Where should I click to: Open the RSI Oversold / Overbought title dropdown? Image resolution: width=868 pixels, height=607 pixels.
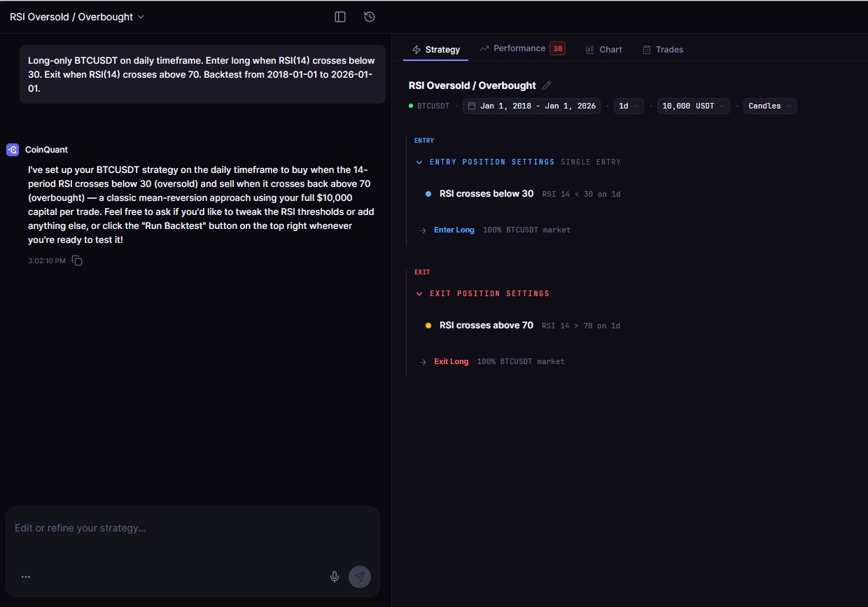pos(76,17)
